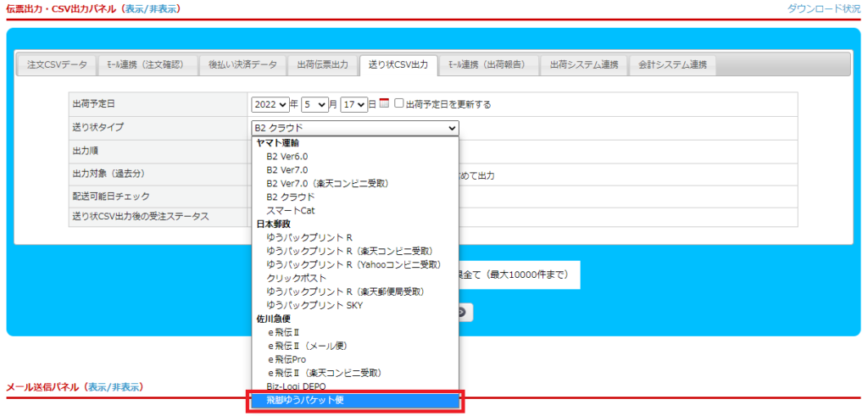Choose B2 Ver6.0 option

[x=355, y=157]
